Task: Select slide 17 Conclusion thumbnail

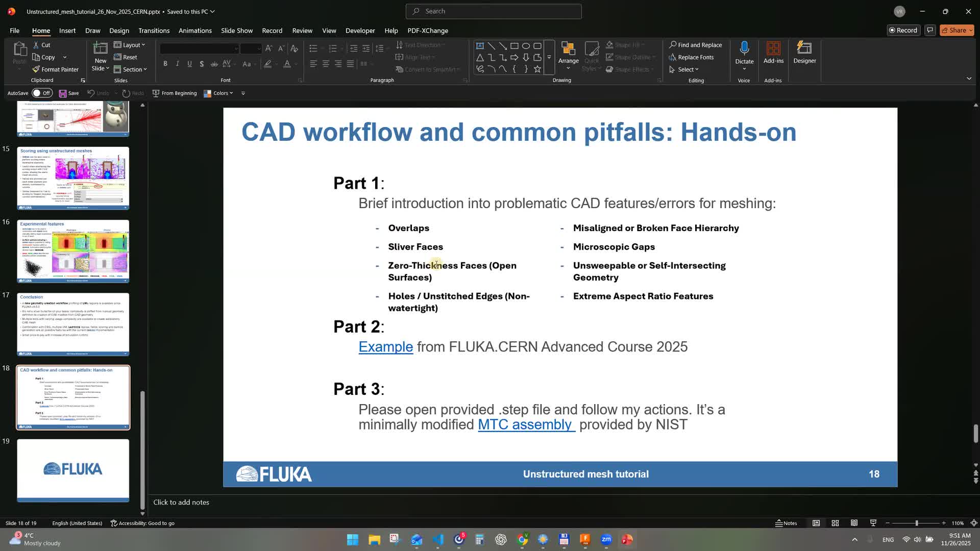Action: (73, 324)
